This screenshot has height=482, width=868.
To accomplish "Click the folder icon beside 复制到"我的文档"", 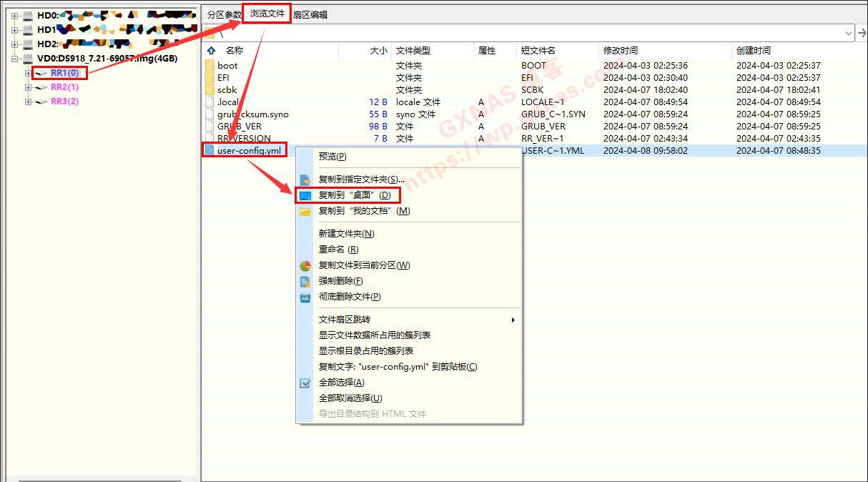I will 305,211.
